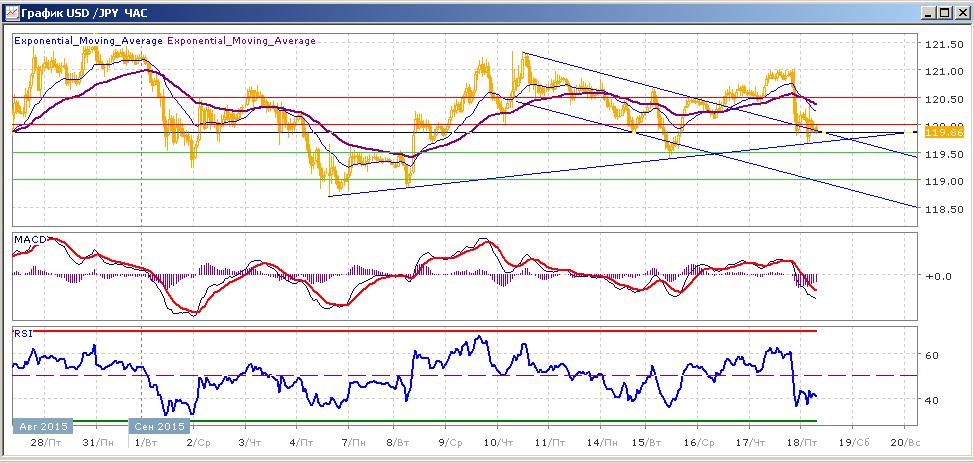Click the 16/Ср date label
This screenshot has width=974, height=463.
tap(698, 442)
